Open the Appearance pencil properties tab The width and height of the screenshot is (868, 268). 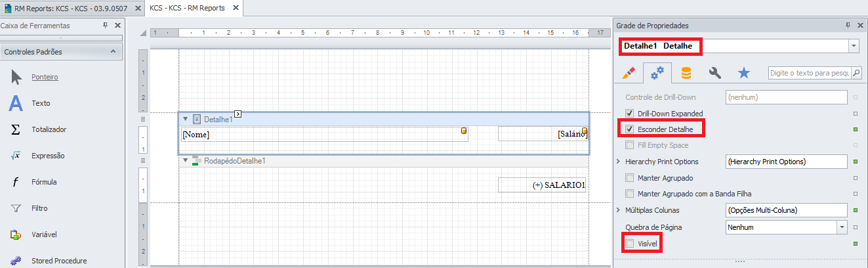click(x=628, y=73)
